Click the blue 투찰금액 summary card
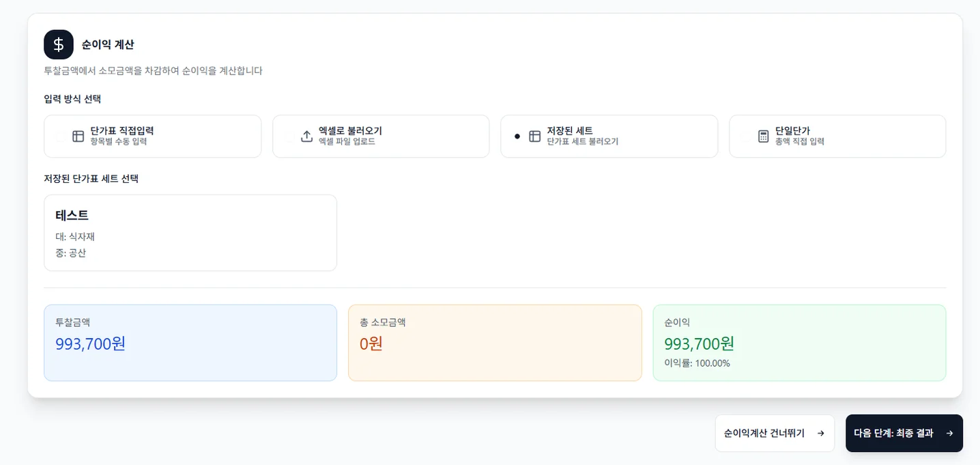The image size is (980, 465). click(x=190, y=342)
